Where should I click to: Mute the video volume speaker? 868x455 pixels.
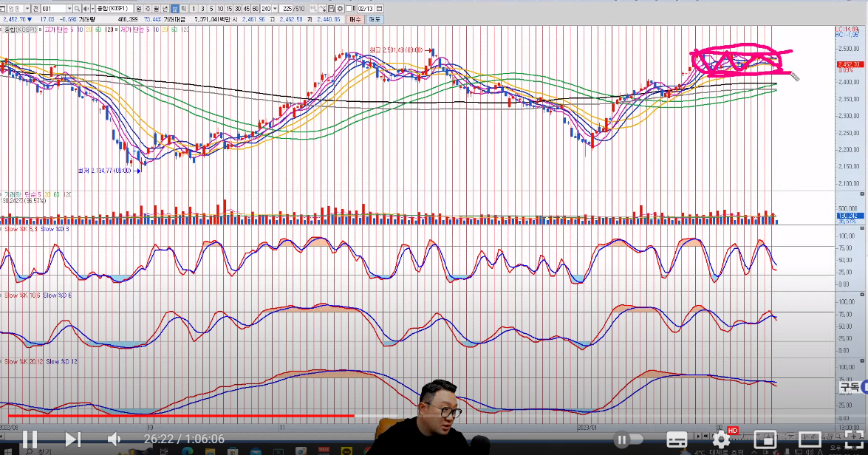click(x=114, y=439)
